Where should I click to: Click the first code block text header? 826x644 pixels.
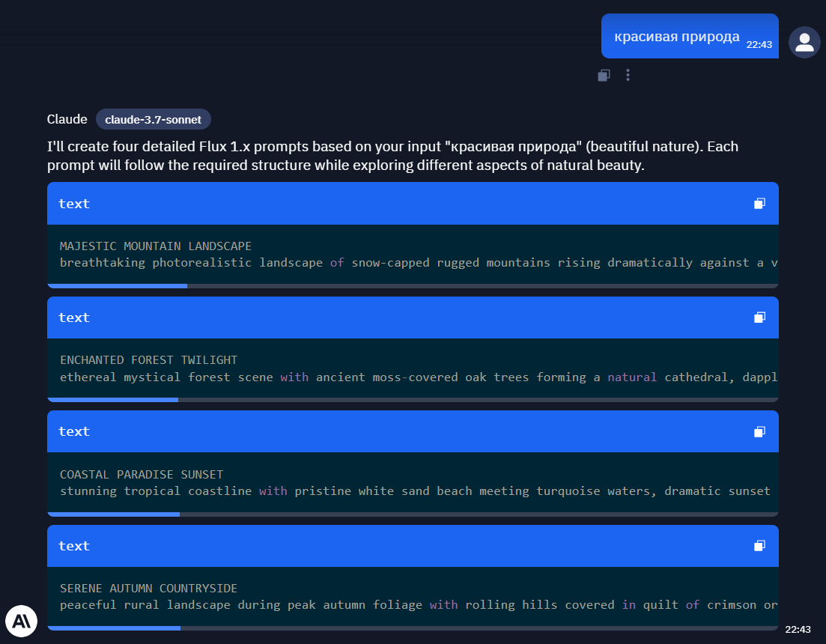coord(74,204)
